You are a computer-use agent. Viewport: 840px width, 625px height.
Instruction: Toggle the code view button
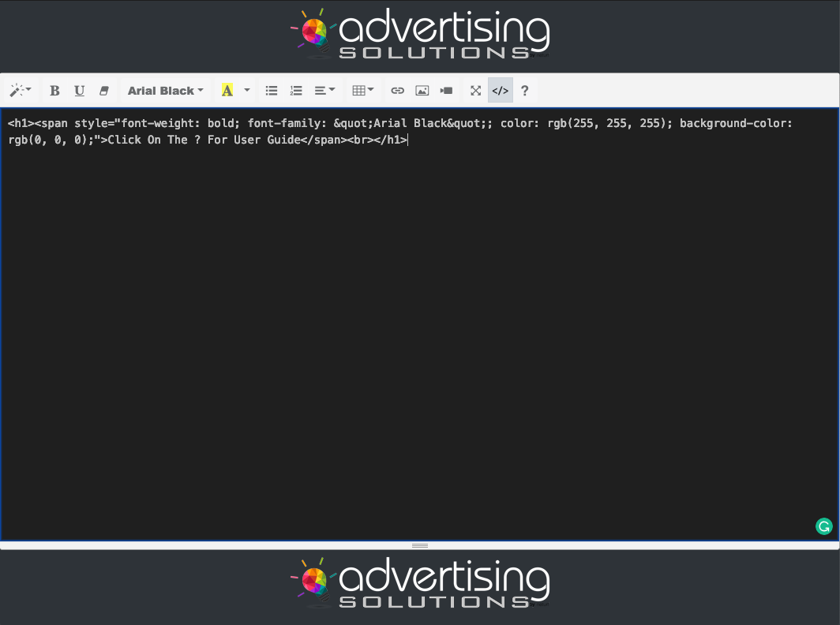500,90
